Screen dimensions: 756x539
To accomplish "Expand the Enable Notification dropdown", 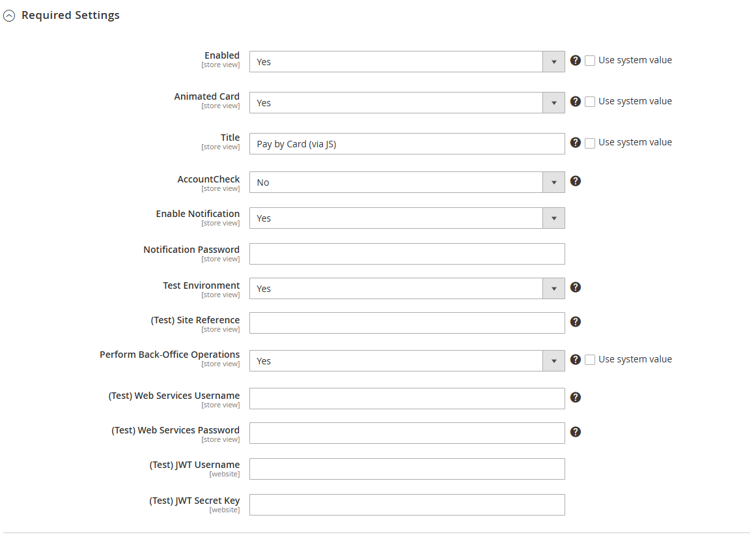I will click(407, 218).
